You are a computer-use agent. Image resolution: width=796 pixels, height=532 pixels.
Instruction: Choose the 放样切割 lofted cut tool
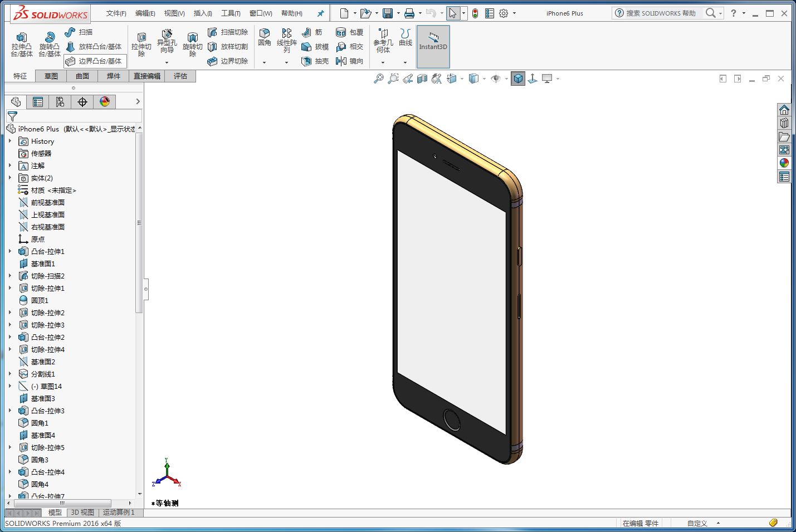228,47
